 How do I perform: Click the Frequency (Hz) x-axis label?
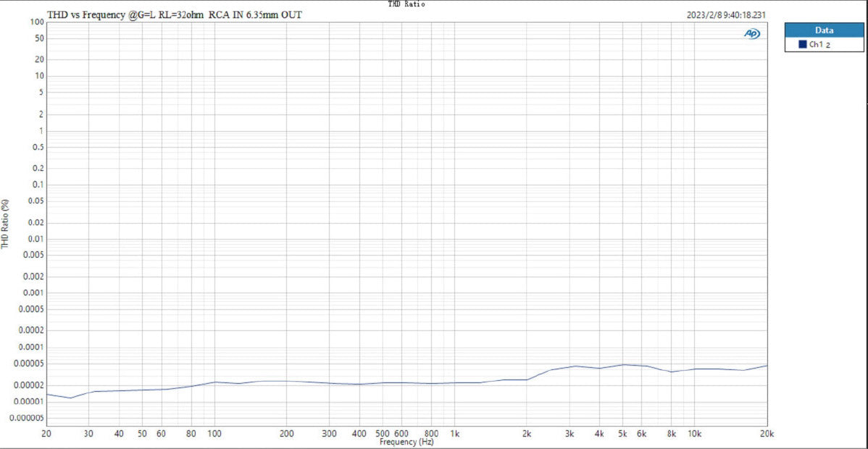click(x=406, y=442)
